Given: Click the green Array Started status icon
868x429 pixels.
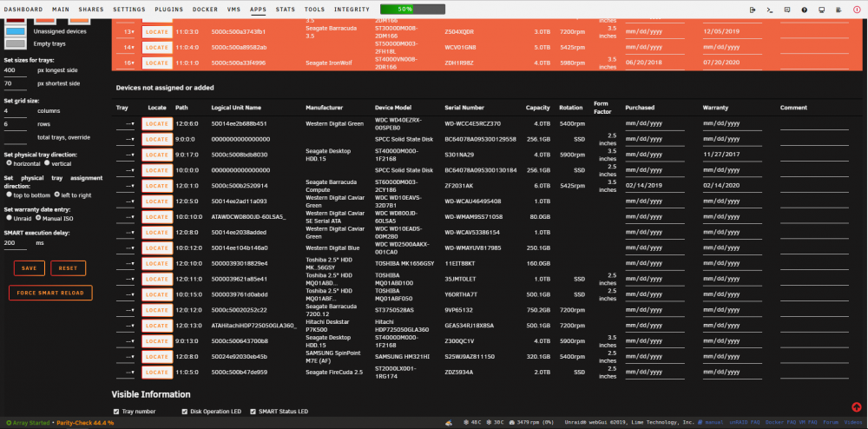Looking at the screenshot, I should 9,423.
